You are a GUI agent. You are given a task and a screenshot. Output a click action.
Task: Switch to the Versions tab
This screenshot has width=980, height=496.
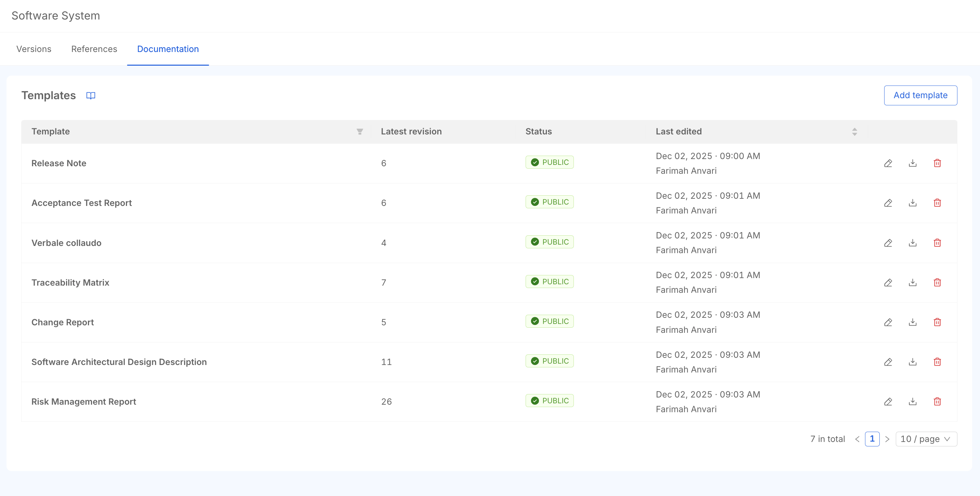(34, 49)
